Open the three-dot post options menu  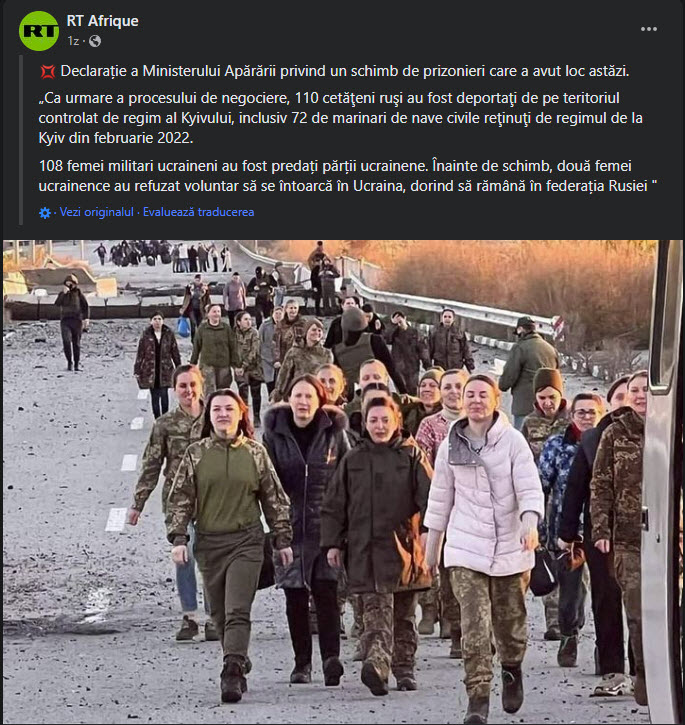(648, 29)
